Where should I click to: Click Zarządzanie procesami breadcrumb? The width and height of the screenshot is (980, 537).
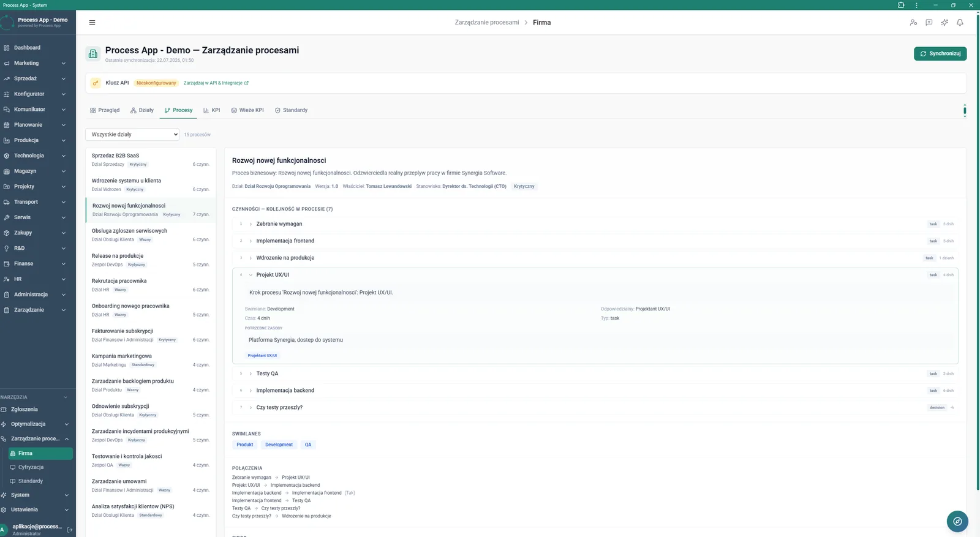(487, 23)
